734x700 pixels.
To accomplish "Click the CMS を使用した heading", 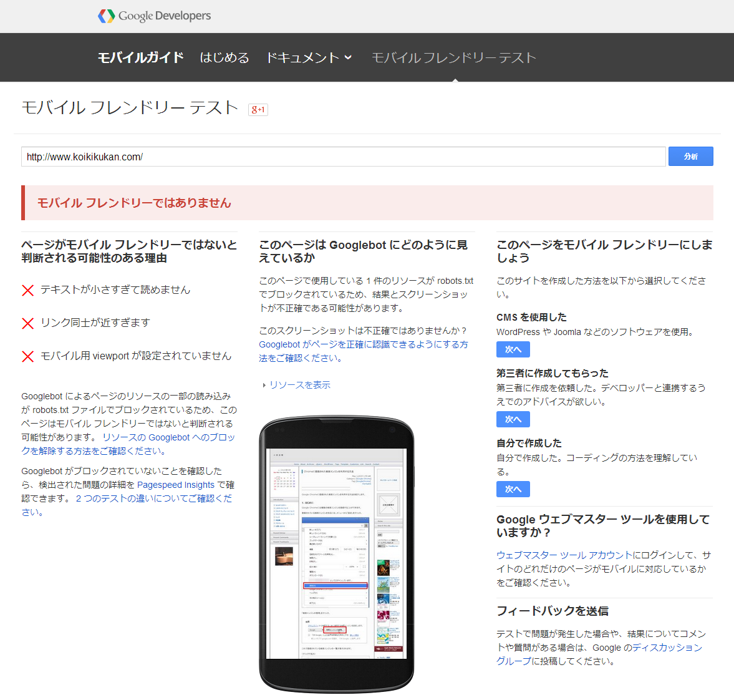I will pos(531,317).
